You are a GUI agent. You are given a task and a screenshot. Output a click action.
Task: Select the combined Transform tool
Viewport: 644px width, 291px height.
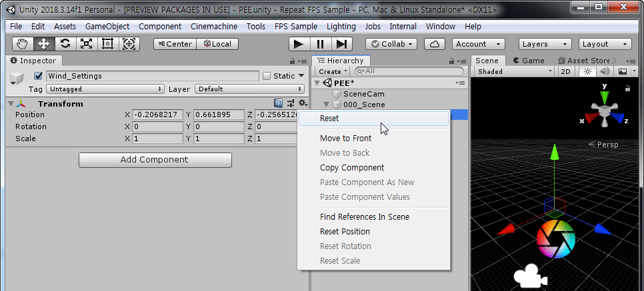tap(129, 44)
